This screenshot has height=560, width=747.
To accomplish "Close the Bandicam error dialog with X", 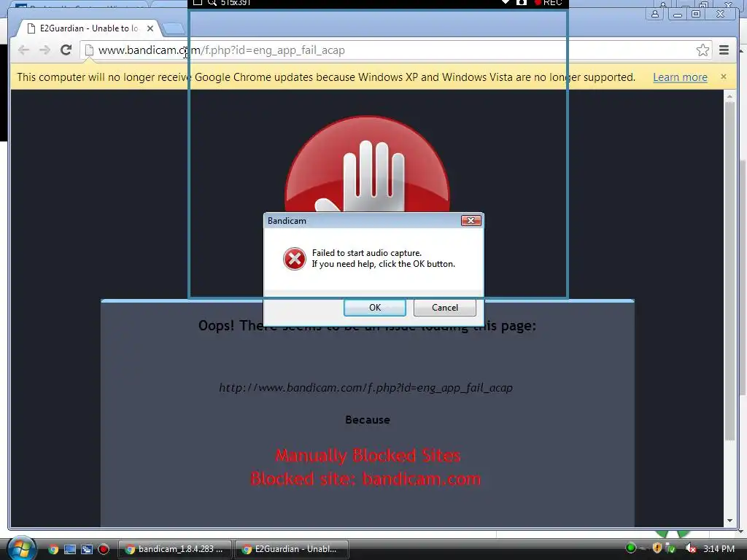I will tap(471, 220).
